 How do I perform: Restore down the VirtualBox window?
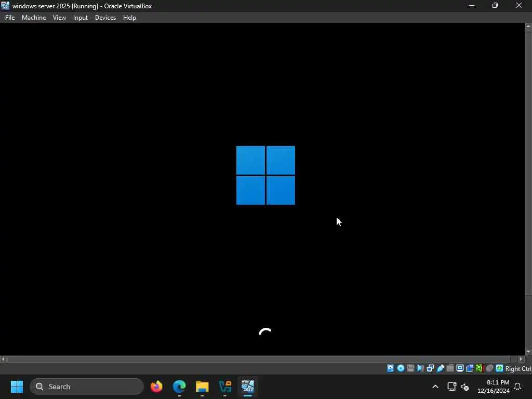pyautogui.click(x=495, y=6)
